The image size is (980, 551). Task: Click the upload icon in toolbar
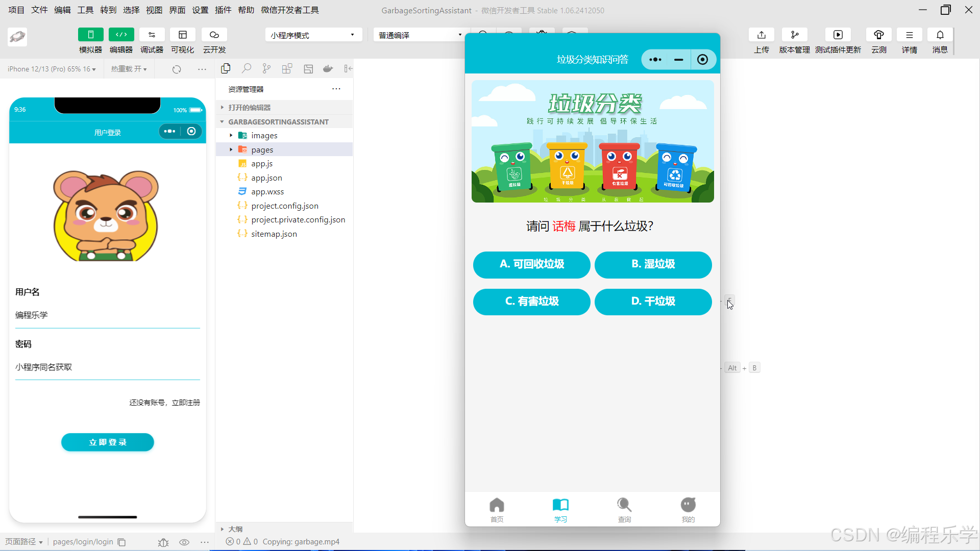tap(761, 35)
